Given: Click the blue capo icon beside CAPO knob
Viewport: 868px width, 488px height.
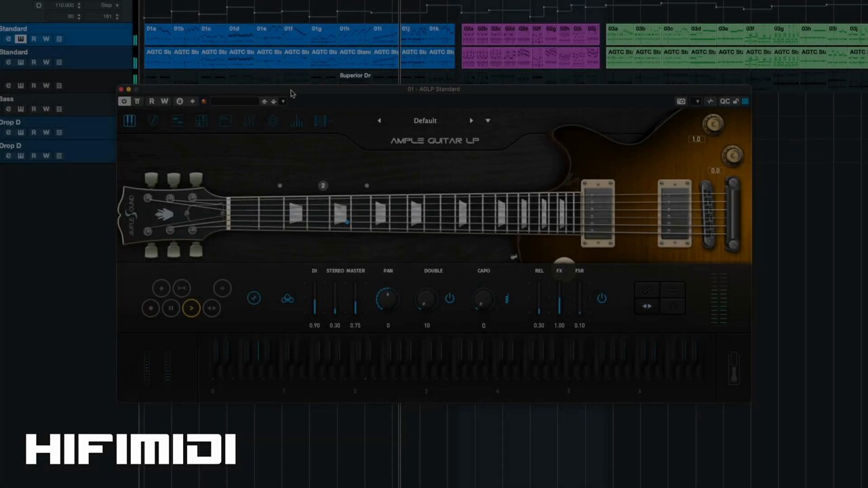Looking at the screenshot, I should point(507,298).
